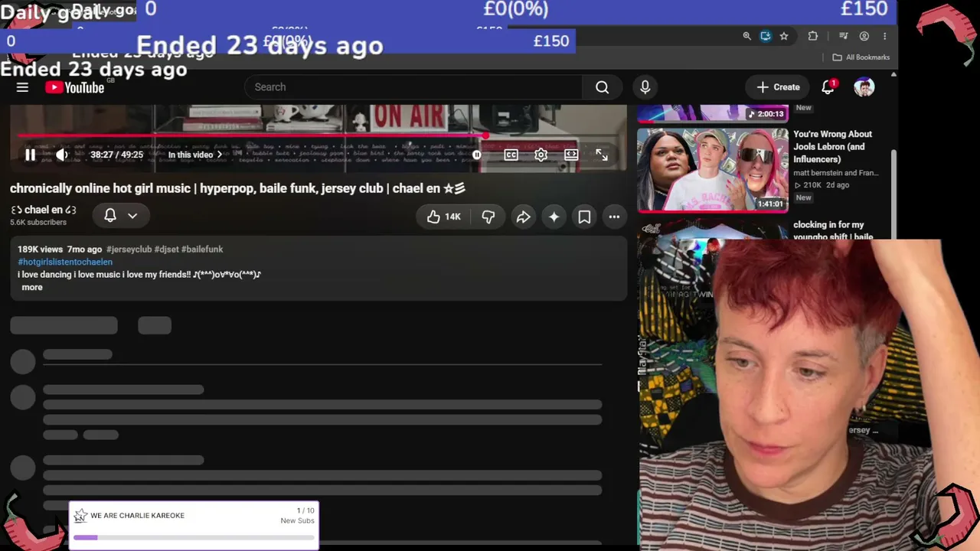Click the 38:27 / 49:25 time display
Screen dimensions: 980x551
pyautogui.click(x=116, y=155)
